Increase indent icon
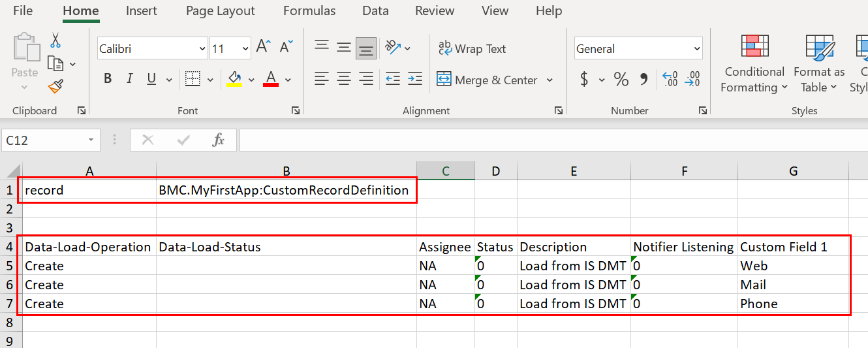The width and height of the screenshot is (868, 348). pyautogui.click(x=415, y=79)
